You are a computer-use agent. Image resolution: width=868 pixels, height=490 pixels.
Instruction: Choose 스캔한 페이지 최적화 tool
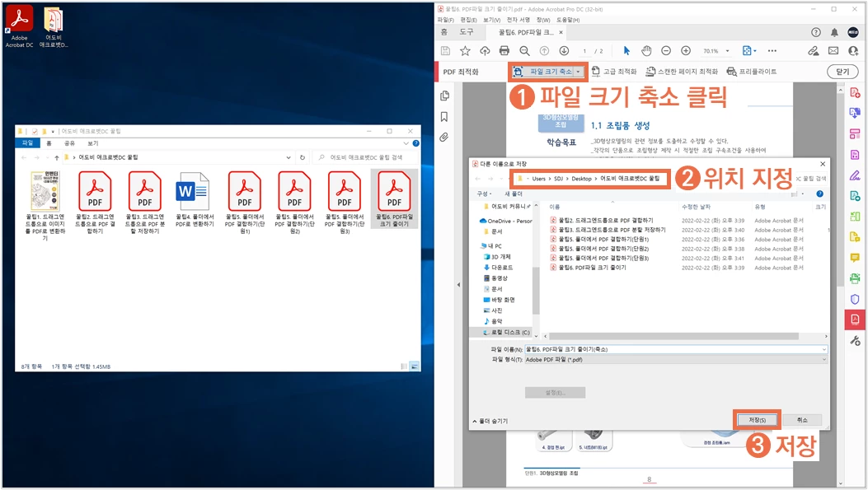pyautogui.click(x=682, y=72)
